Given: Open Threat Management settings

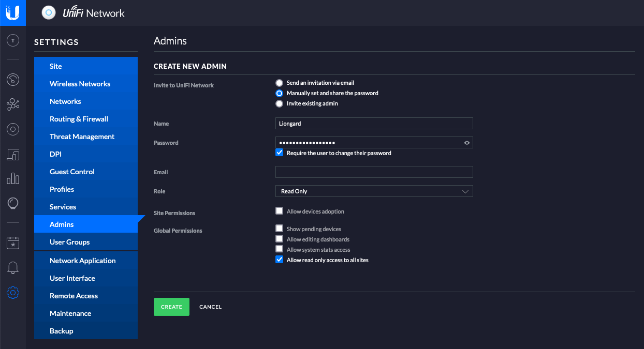Looking at the screenshot, I should coord(86,136).
